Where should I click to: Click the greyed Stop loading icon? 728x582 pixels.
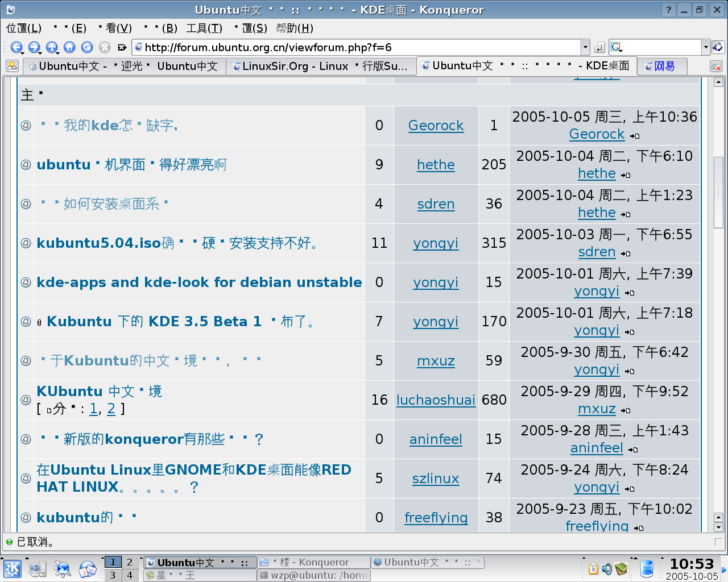(x=105, y=47)
